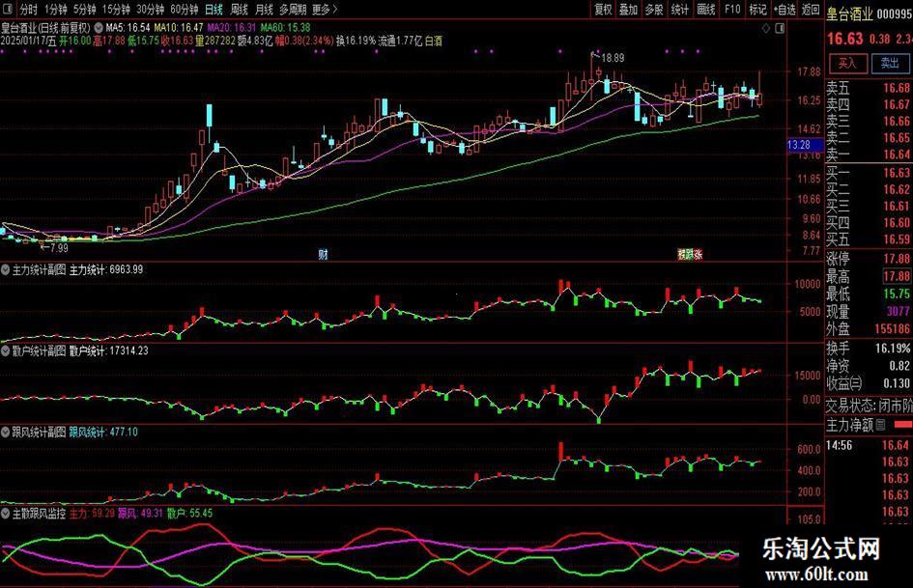Image resolution: width=913 pixels, height=588 pixels.
Task: Click the 散户统计: 17314.23 value
Action: (x=109, y=351)
